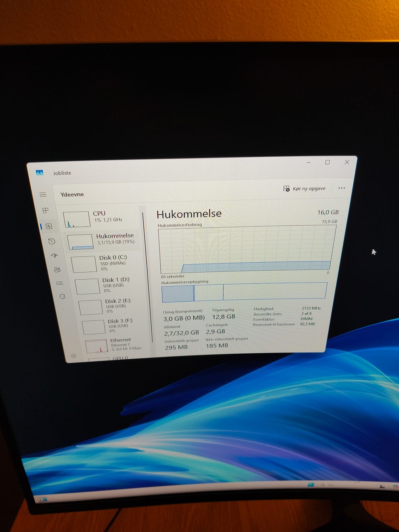Open the Widgets icon on the taskbar

click(x=43, y=499)
